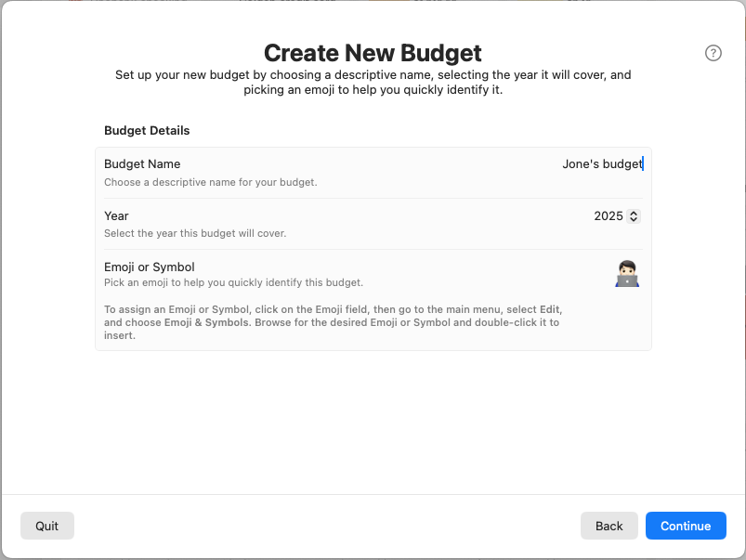Viewport: 746px width, 560px height.
Task: Open the help question mark icon
Action: pos(713,53)
